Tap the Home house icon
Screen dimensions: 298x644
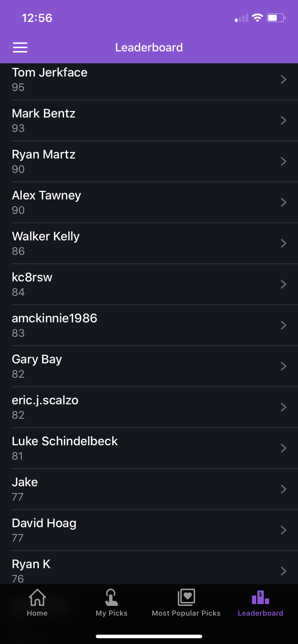37,597
